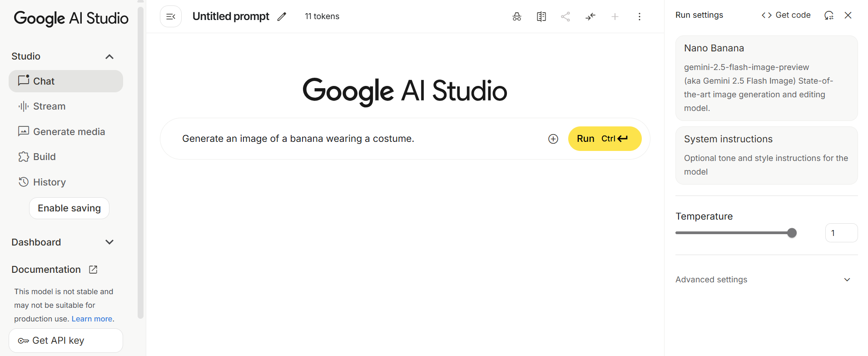Viewport: 868px width, 356px height.
Task: Click reset default settings icon
Action: (829, 15)
